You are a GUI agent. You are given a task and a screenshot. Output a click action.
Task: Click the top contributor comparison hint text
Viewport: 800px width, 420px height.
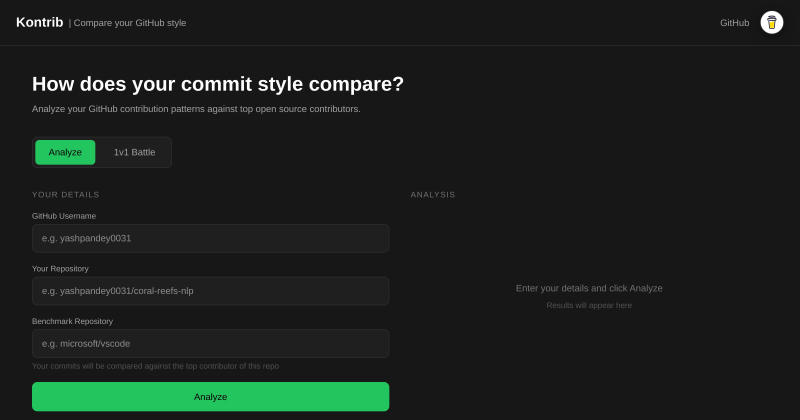[x=156, y=366]
